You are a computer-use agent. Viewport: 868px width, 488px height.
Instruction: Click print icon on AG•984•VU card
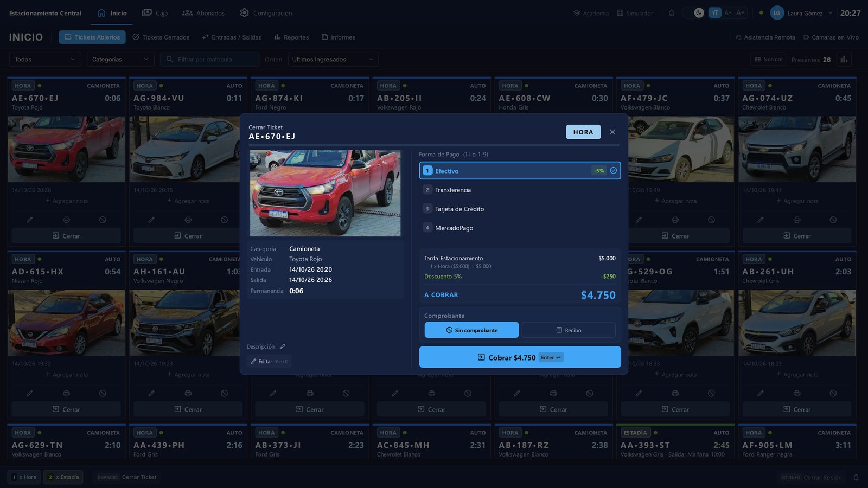[188, 220]
